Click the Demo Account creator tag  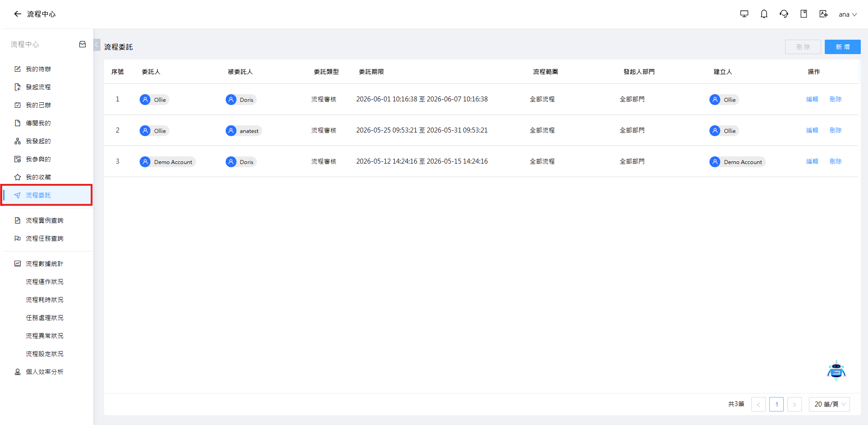(x=737, y=162)
